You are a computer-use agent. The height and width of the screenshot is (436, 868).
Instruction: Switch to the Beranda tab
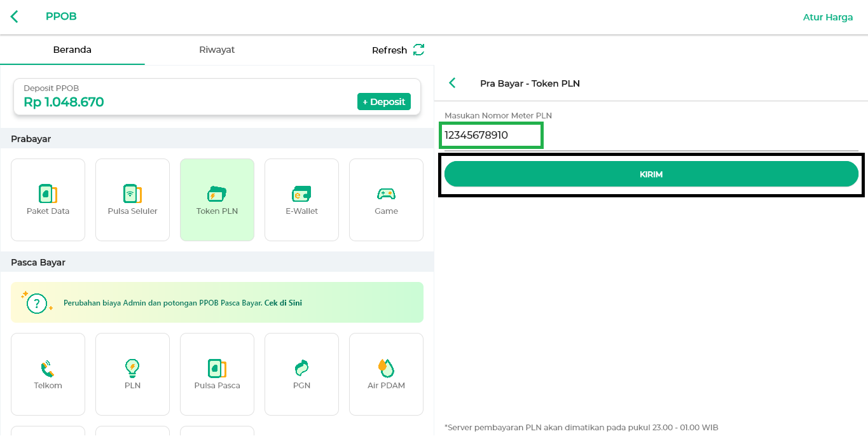(x=72, y=50)
